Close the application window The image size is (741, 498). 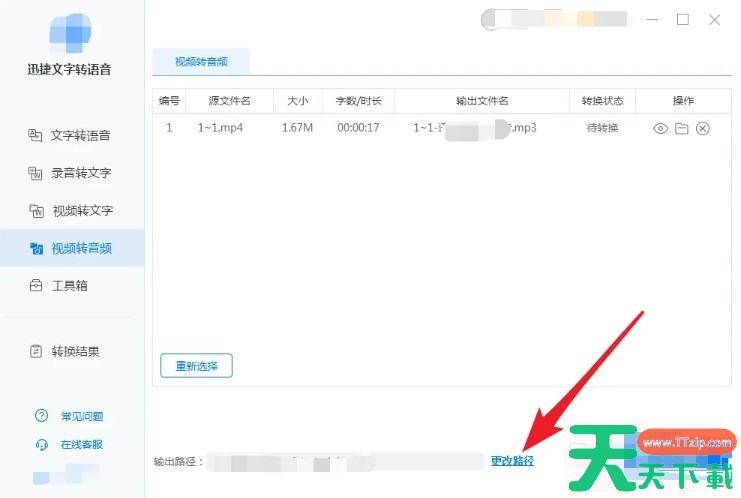coord(715,19)
